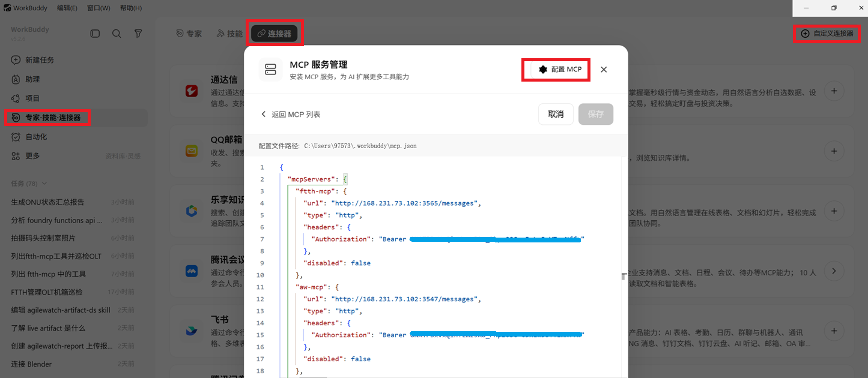868x378 pixels.
Task: Click the 飞书 connector icon
Action: [192, 331]
